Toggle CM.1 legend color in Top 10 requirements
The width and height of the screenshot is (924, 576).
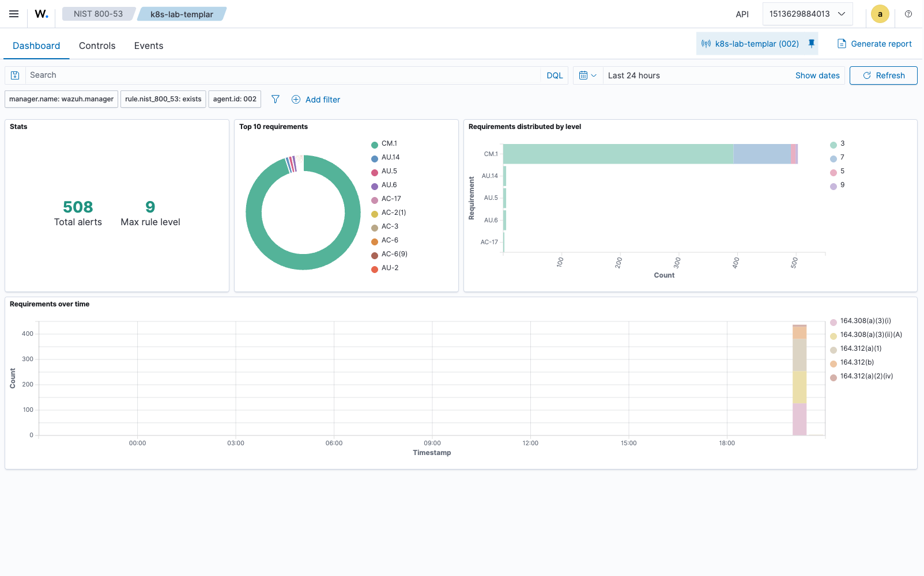pos(375,145)
